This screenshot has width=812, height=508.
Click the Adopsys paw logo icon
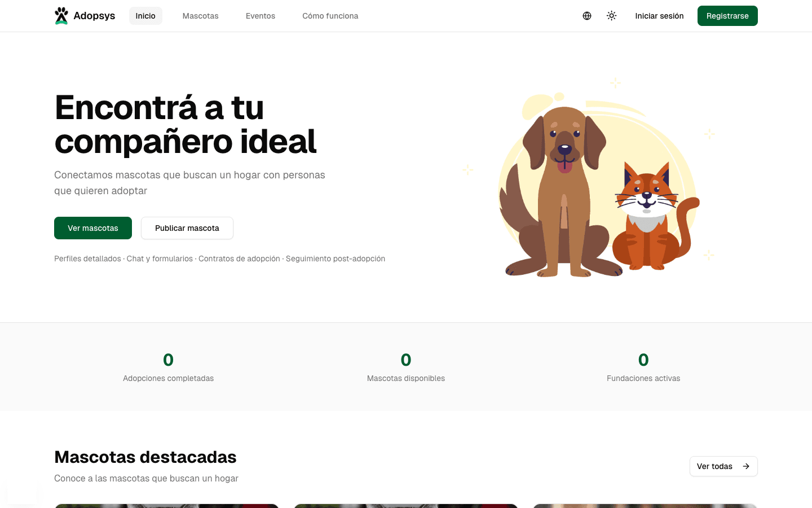(61, 15)
